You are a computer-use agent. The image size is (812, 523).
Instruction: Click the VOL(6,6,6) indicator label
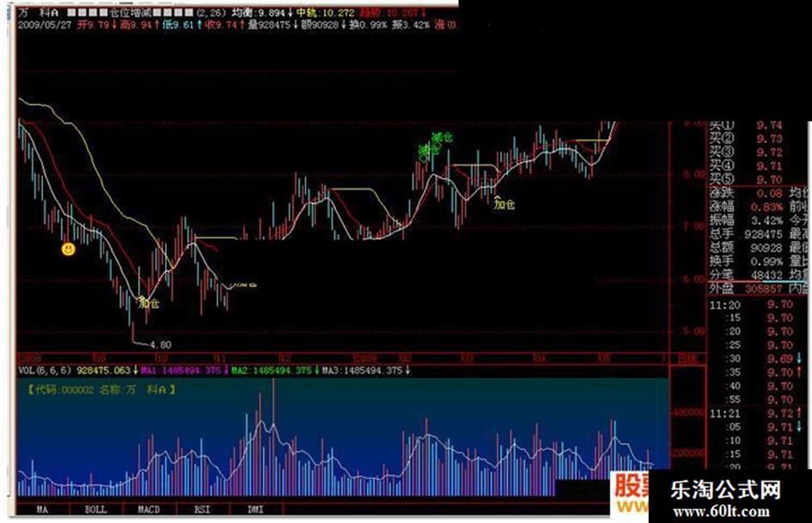(45, 370)
